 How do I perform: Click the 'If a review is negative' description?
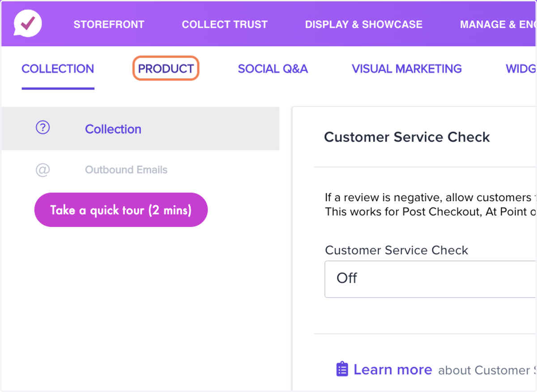(x=430, y=204)
